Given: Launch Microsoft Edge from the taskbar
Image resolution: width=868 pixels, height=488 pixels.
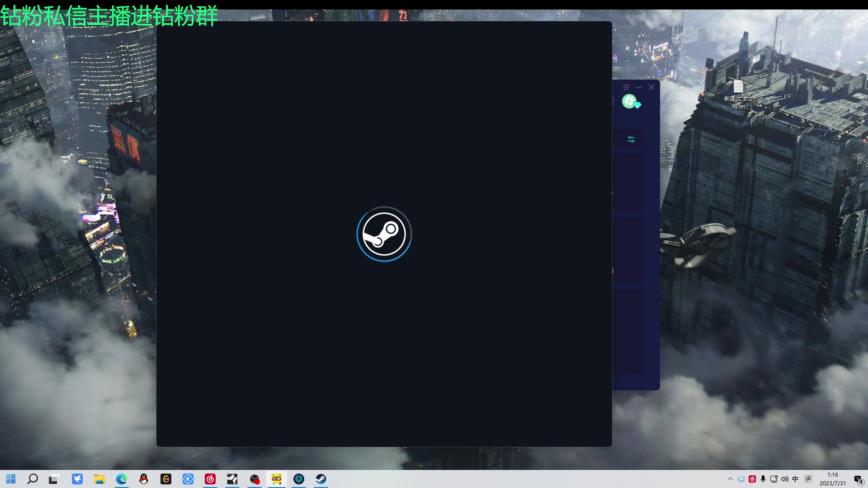Looking at the screenshot, I should [122, 479].
